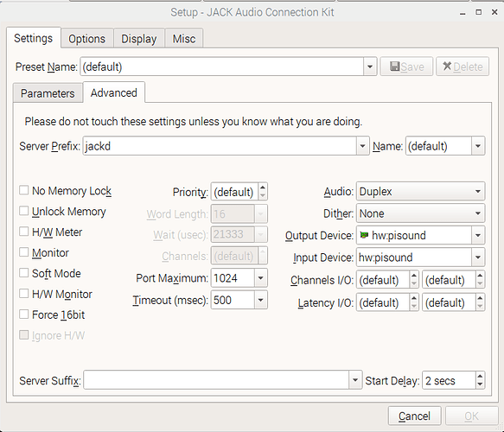Open the Misc tab
Screen dimensions: 504x432
(184, 39)
